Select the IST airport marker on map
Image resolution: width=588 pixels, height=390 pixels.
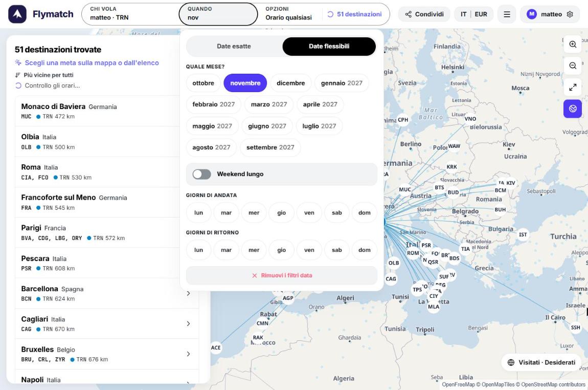coord(523,234)
